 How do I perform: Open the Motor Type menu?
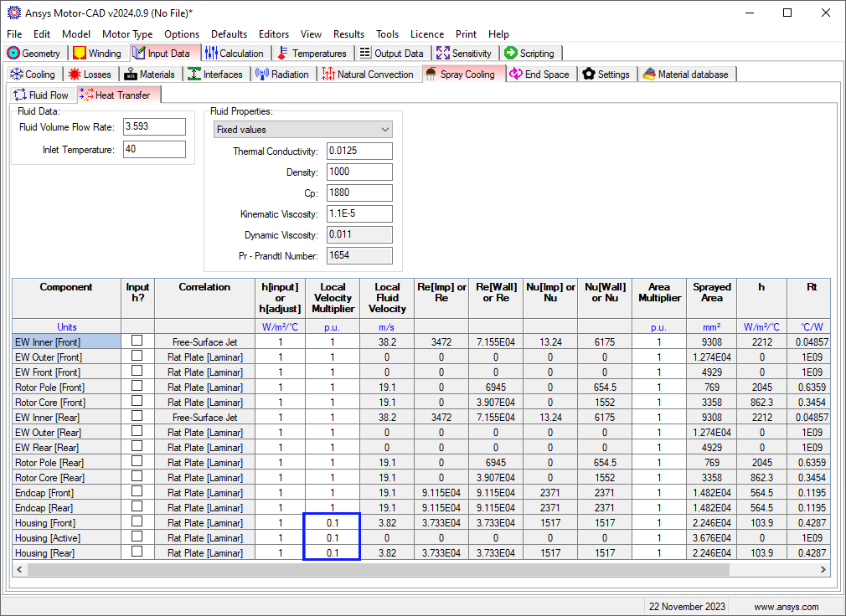coord(127,34)
